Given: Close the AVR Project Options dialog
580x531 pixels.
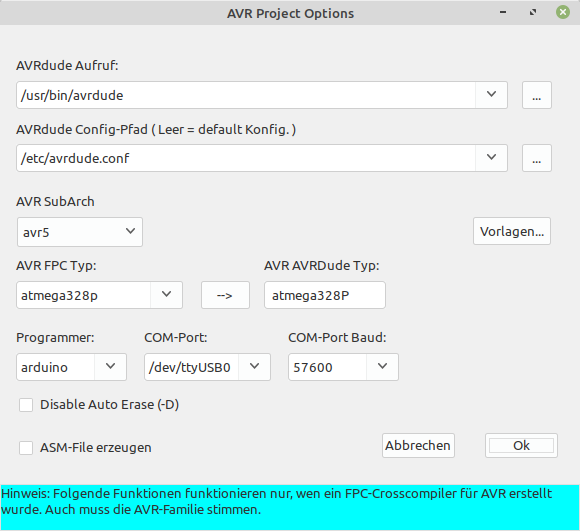Looking at the screenshot, I should 563,12.
